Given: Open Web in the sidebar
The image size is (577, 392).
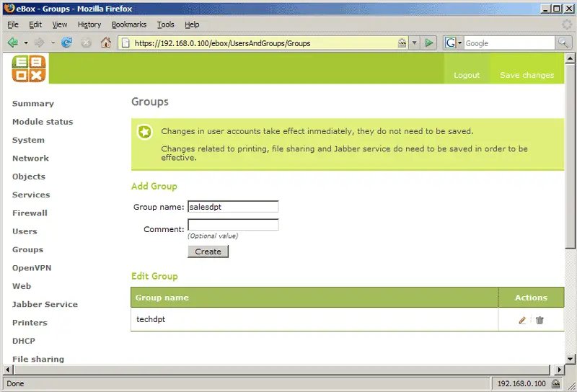Looking at the screenshot, I should coord(22,286).
